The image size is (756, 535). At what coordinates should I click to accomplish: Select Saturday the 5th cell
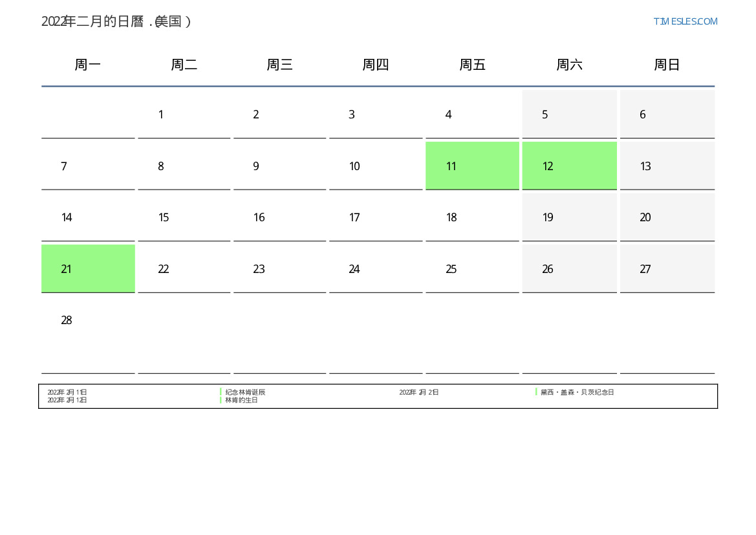pos(569,115)
